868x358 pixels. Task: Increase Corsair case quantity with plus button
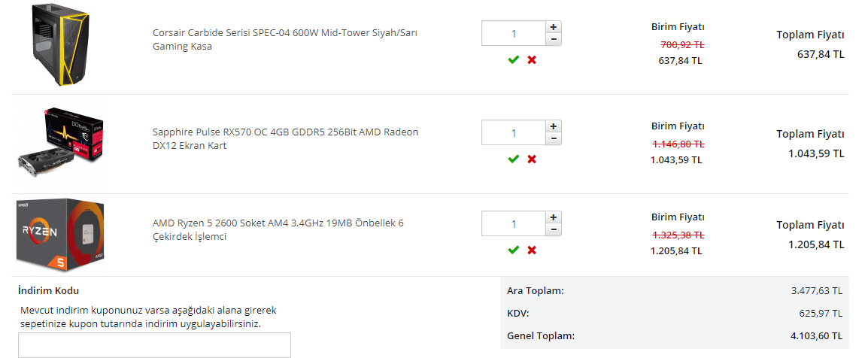[554, 27]
